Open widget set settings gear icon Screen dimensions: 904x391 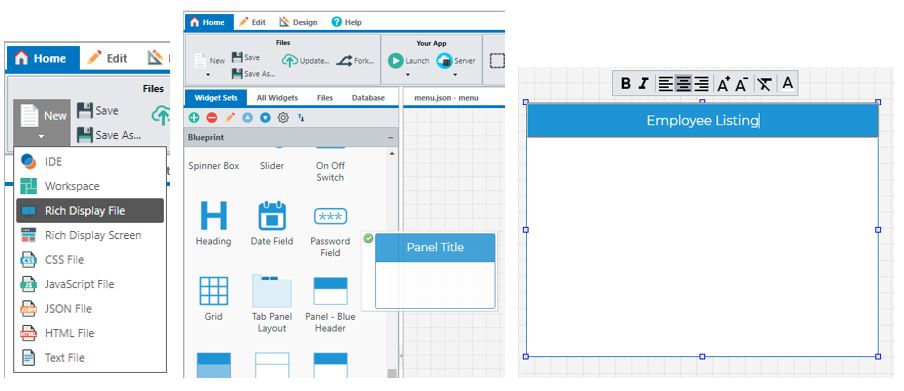coord(283,118)
